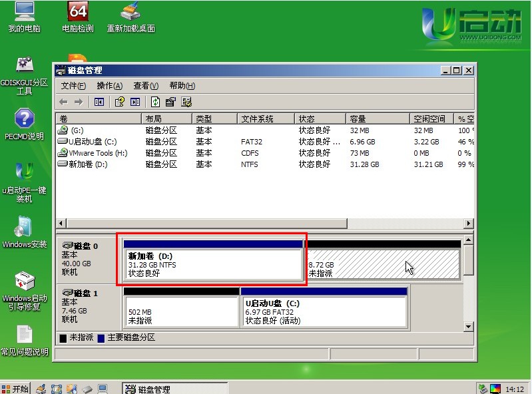
Task: Click first quick launch icon after Start
Action: pos(41,389)
